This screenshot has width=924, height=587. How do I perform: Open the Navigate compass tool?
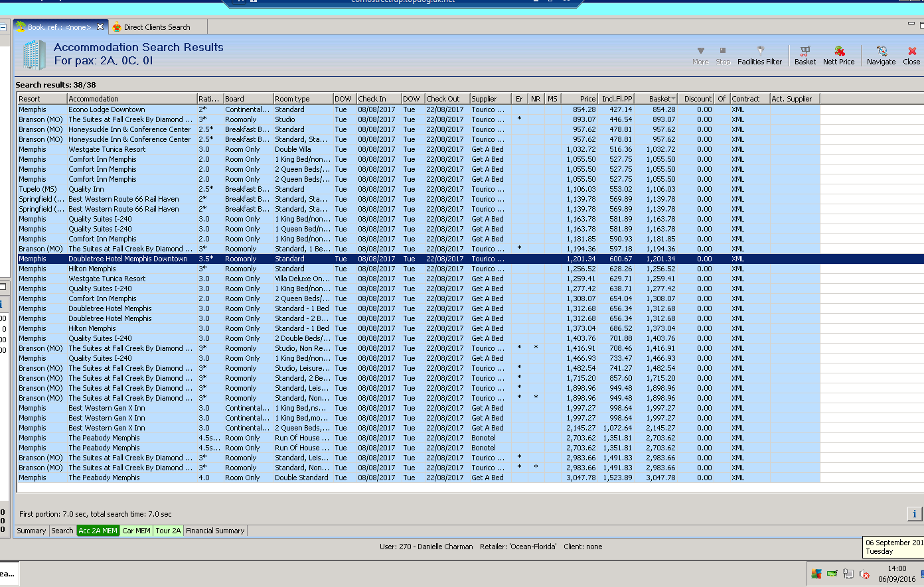click(x=882, y=55)
